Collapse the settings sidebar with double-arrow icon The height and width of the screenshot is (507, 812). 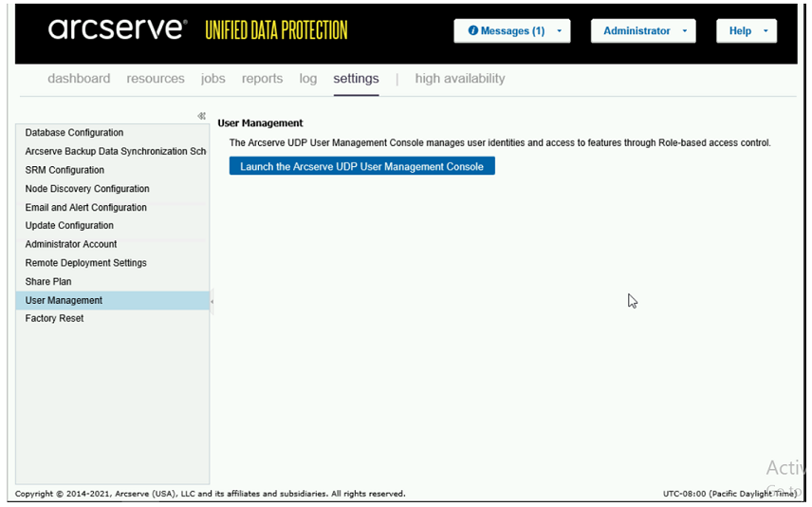click(201, 116)
